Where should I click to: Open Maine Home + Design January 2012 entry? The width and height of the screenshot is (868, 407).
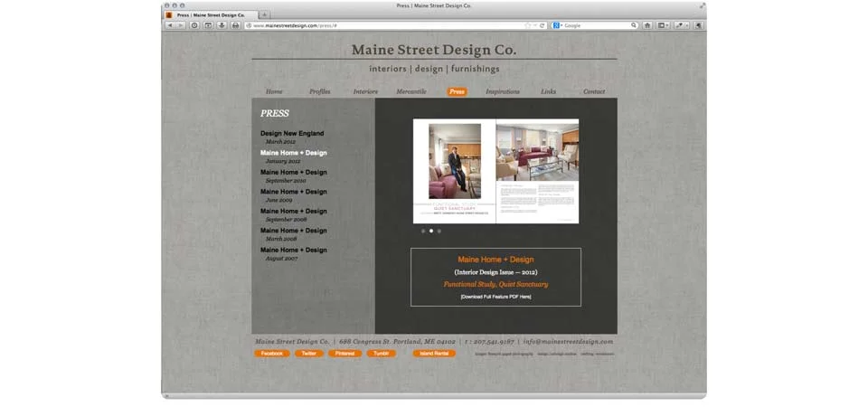[293, 156]
